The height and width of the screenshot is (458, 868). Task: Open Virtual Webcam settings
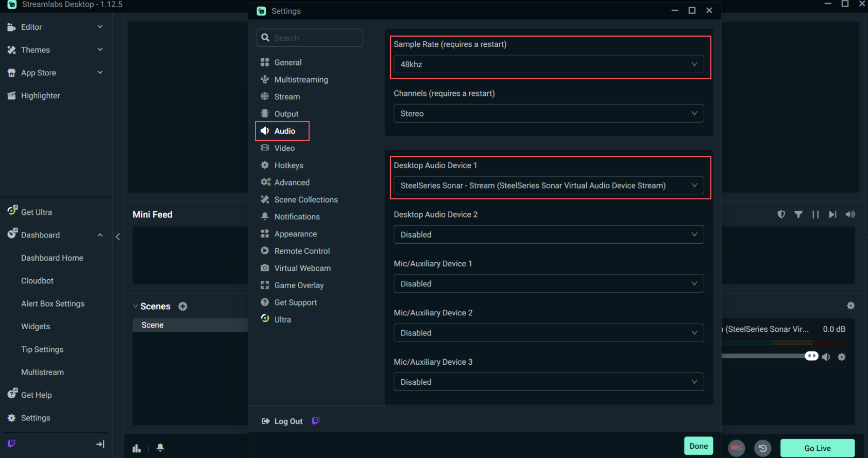[302, 268]
